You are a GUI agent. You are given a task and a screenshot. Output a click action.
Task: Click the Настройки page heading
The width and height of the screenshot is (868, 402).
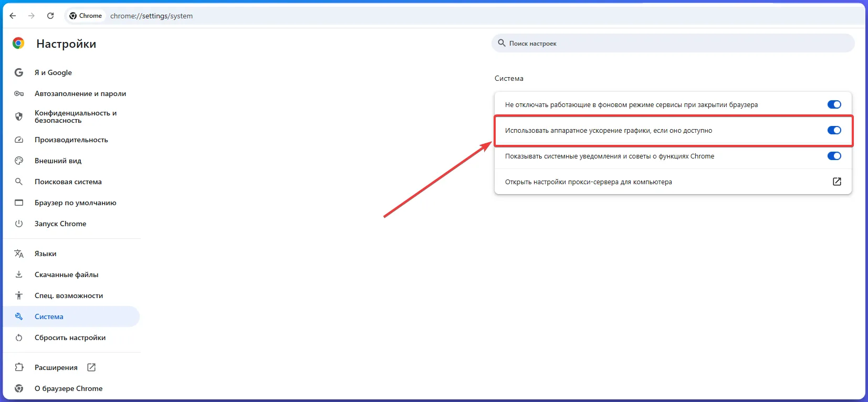66,44
